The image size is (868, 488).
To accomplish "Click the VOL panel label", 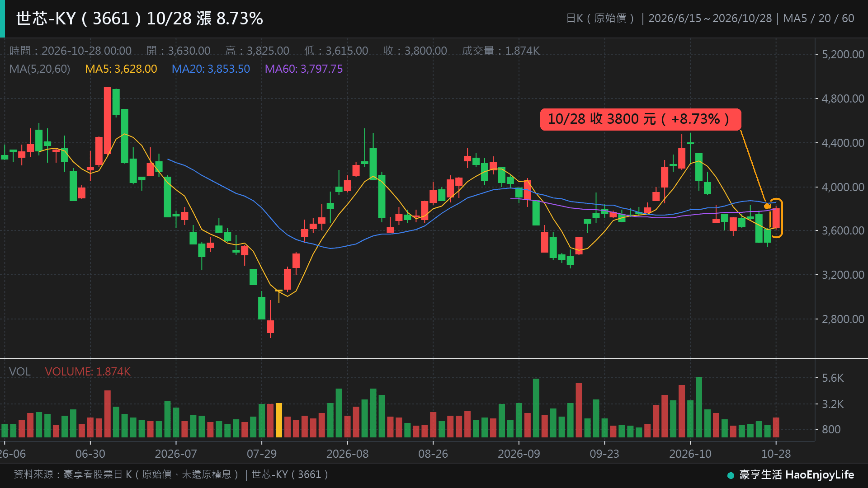I will [x=20, y=371].
